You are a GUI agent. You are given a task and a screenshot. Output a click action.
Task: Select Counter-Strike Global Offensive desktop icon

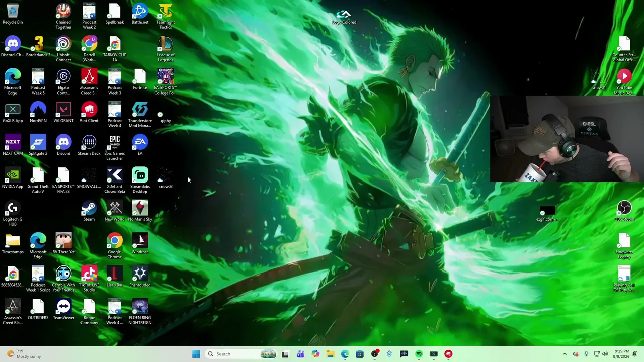pyautogui.click(x=624, y=49)
